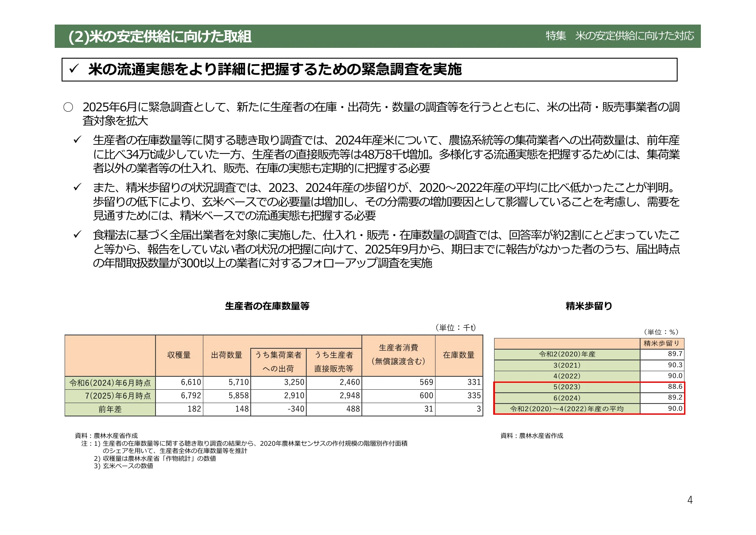Click the row label '5(2023)'

567,387
